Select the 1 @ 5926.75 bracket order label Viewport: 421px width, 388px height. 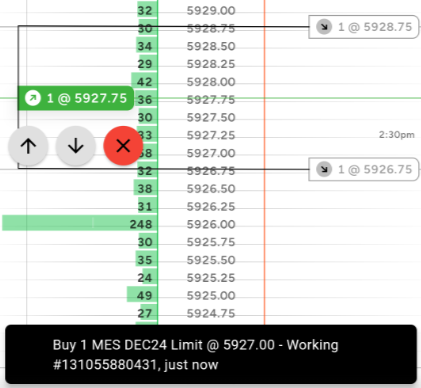pos(364,169)
